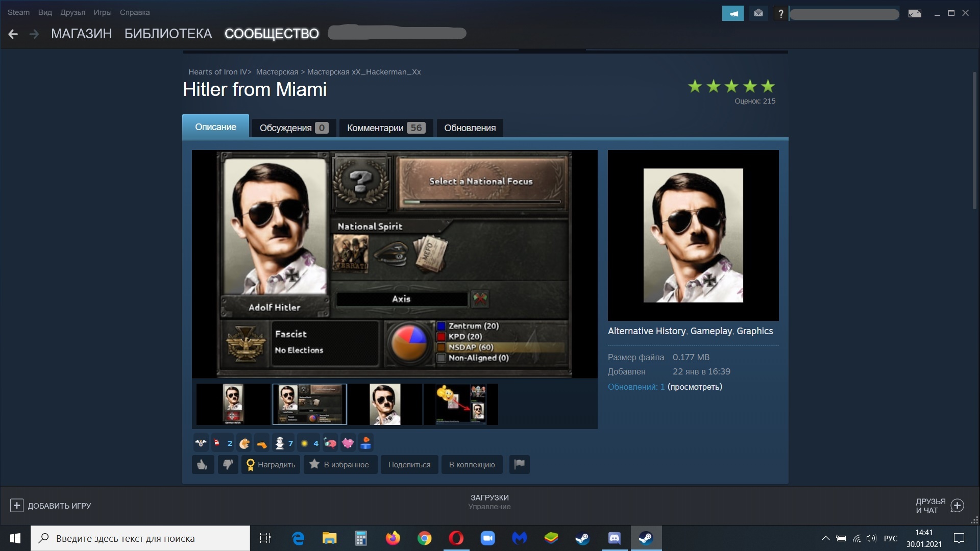Screen dimensions: 980x551
Task: Add to favorites with В избранное
Action: click(x=340, y=464)
